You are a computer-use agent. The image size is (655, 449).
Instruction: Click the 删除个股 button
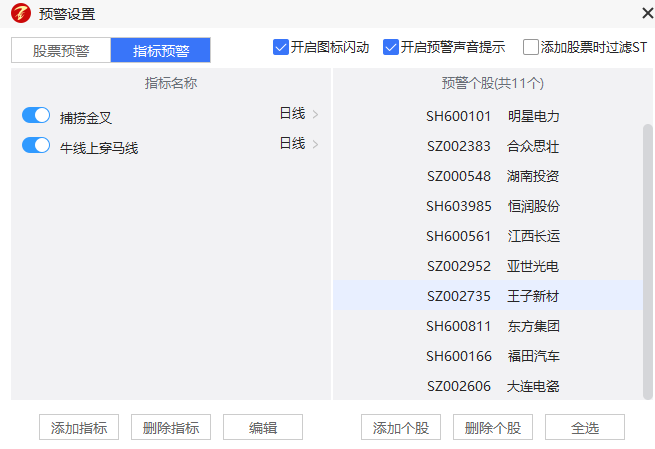point(493,427)
